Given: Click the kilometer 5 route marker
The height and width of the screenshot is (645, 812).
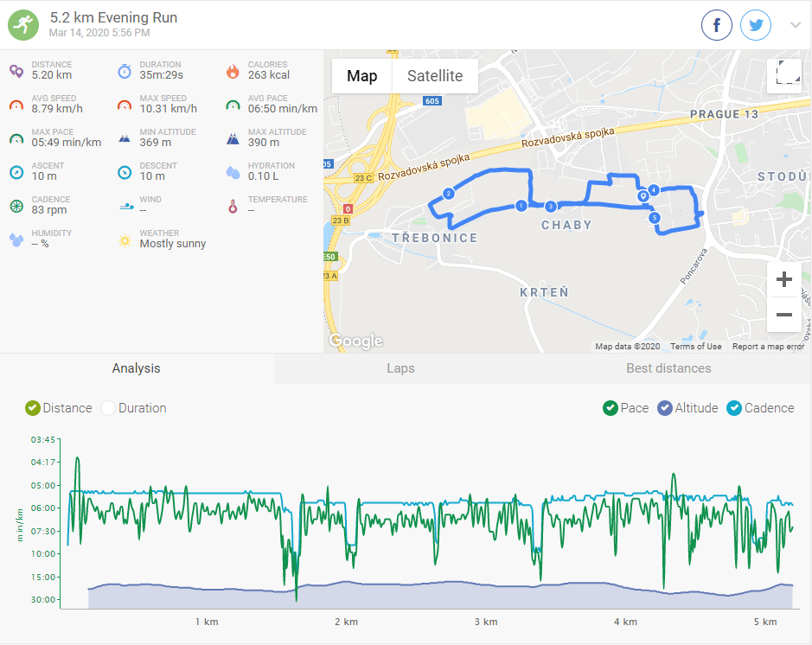Looking at the screenshot, I should coord(655,218).
